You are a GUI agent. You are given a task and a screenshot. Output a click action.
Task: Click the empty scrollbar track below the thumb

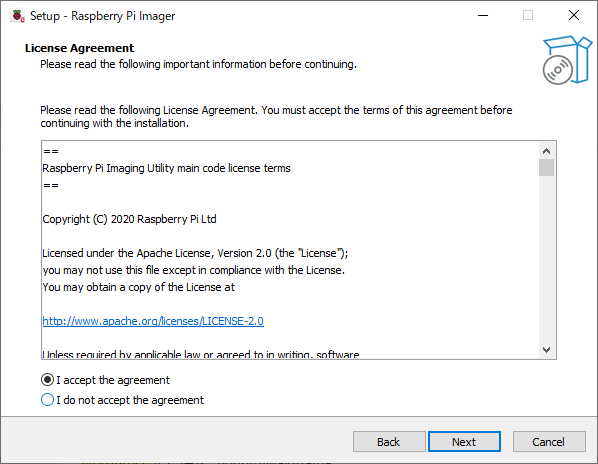pyautogui.click(x=547, y=258)
